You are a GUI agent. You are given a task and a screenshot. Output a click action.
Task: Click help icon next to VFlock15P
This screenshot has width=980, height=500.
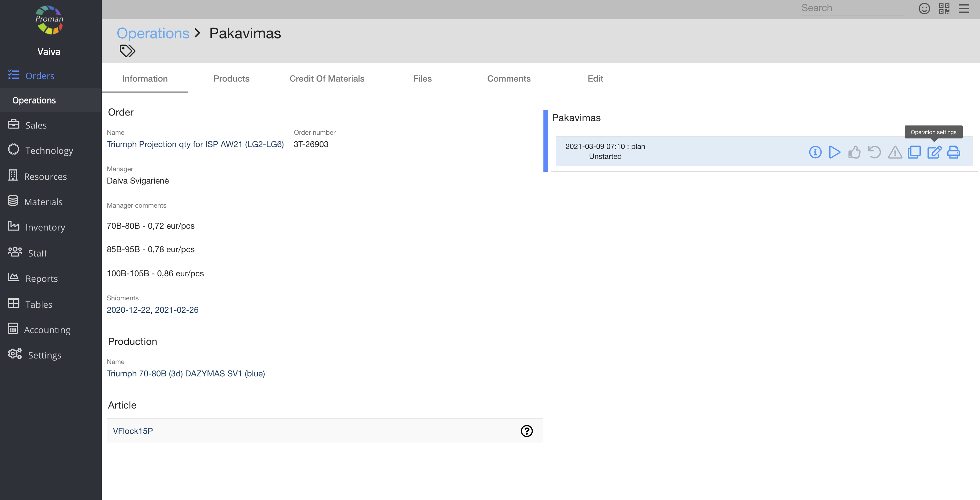point(526,431)
